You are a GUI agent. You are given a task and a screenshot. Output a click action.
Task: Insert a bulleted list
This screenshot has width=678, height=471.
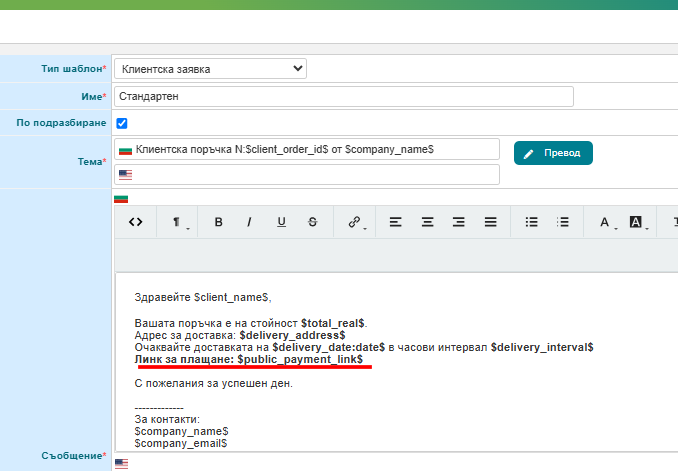tap(532, 222)
